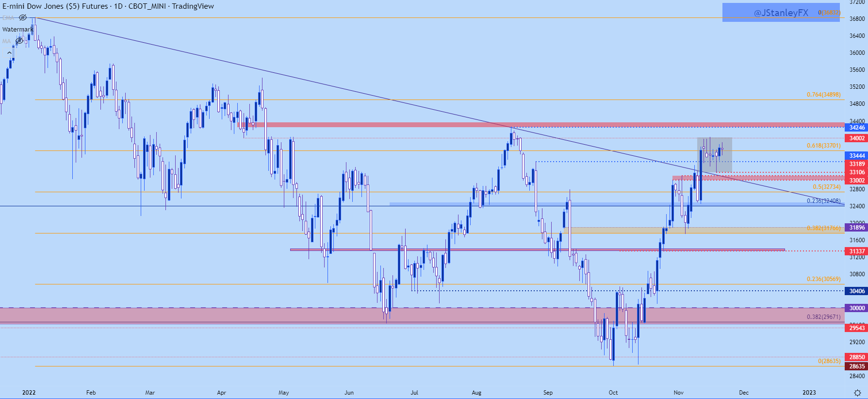Click the Apr label on time axis

tap(222, 393)
